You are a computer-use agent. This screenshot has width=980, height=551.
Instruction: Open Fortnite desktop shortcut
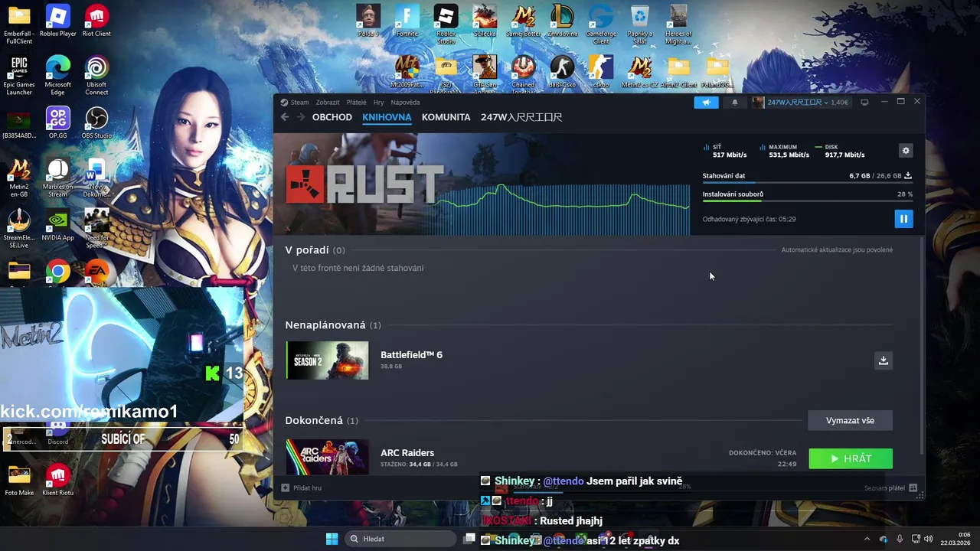(407, 21)
